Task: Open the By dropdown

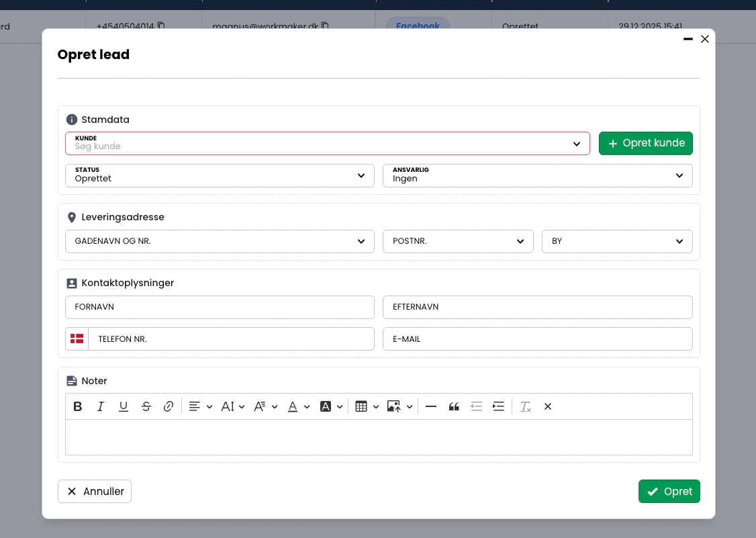Action: pos(617,241)
